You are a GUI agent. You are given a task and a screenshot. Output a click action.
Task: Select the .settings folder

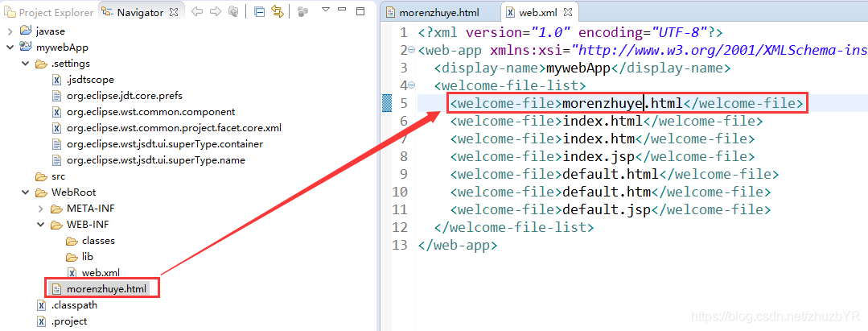[70, 64]
